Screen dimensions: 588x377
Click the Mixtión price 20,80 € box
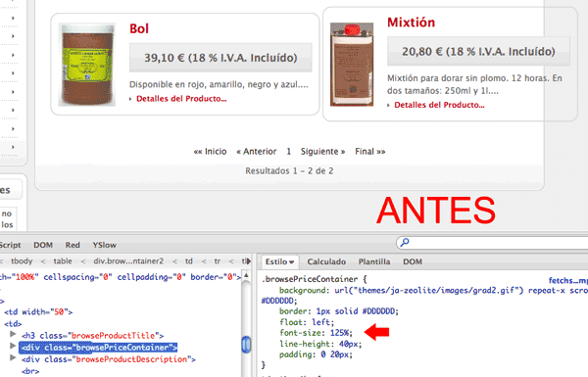pos(478,51)
